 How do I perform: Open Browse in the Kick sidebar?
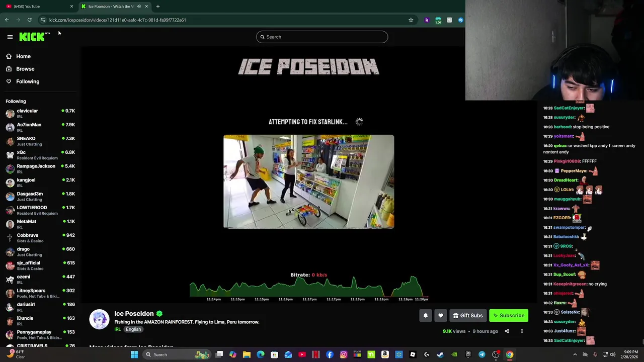pyautogui.click(x=25, y=69)
